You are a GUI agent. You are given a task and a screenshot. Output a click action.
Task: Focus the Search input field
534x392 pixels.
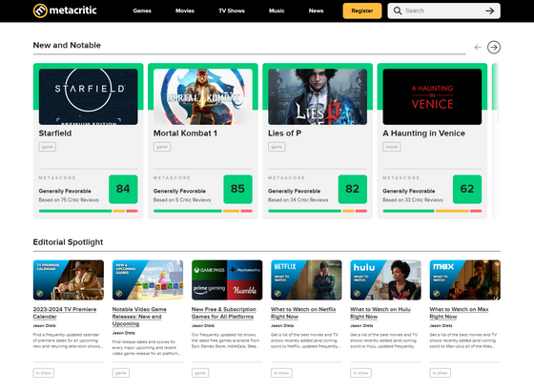443,10
